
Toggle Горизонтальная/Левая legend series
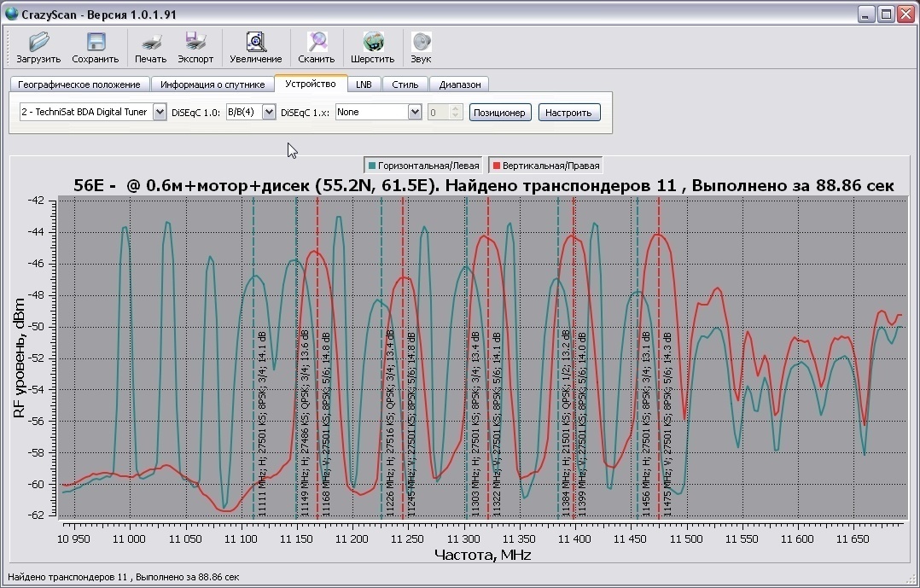coord(422,166)
